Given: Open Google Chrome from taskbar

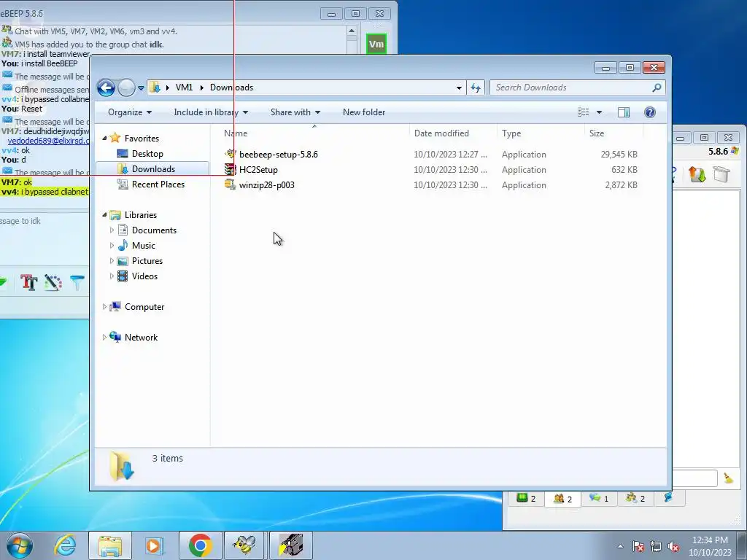Looking at the screenshot, I should [x=200, y=545].
